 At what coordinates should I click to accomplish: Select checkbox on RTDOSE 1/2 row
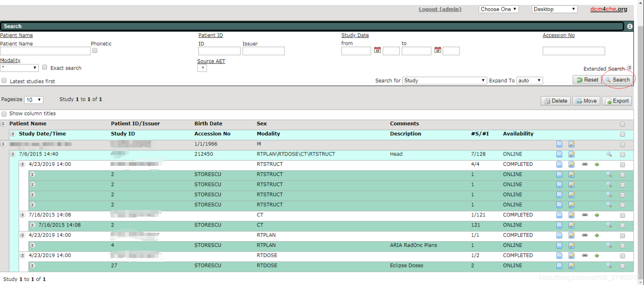pyautogui.click(x=622, y=256)
